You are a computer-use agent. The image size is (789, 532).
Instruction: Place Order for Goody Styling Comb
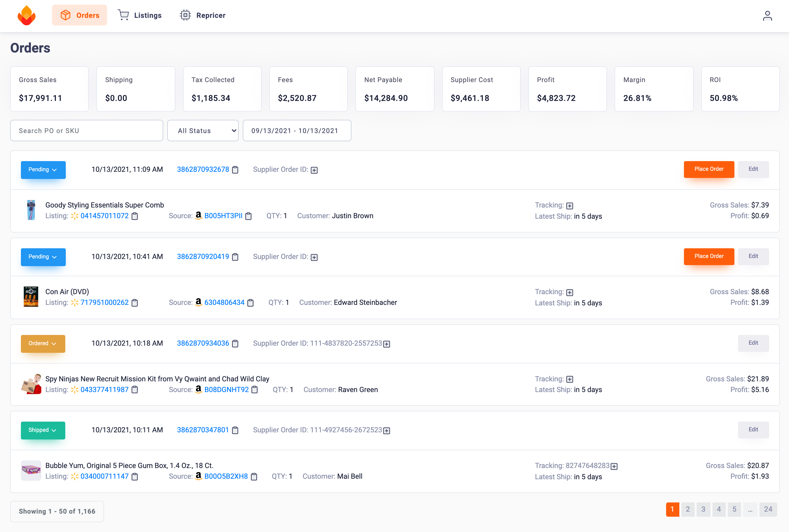click(709, 169)
